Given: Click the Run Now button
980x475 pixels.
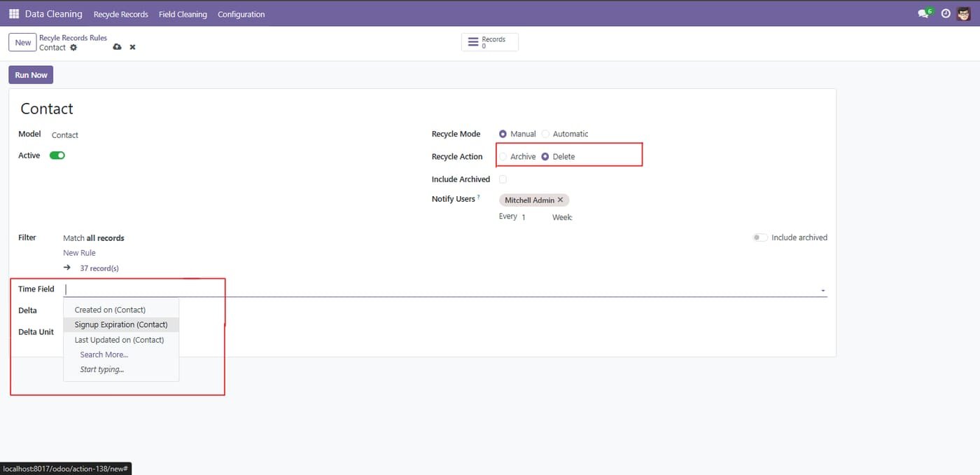Looking at the screenshot, I should tap(31, 75).
